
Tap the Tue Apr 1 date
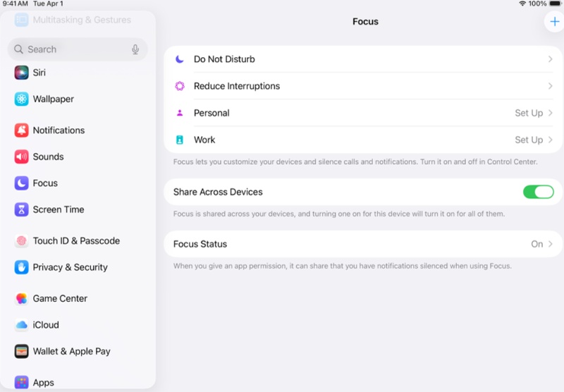click(x=48, y=4)
